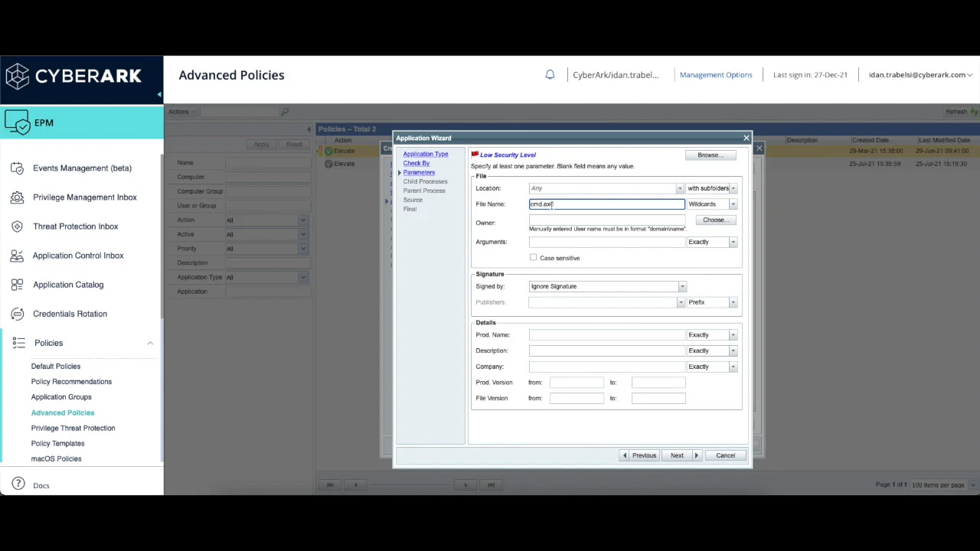Select Default Policies submenu item
Screen dimensions: 980x551
[56, 367]
